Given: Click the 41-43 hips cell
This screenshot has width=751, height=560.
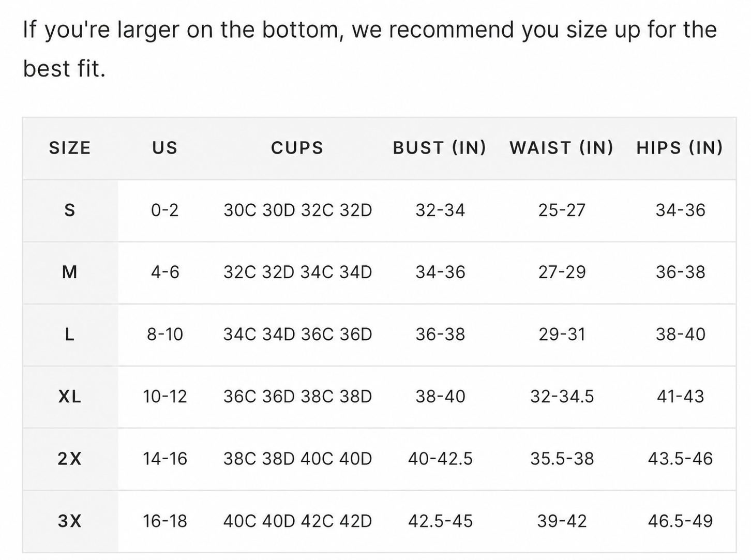Looking at the screenshot, I should [x=680, y=397].
